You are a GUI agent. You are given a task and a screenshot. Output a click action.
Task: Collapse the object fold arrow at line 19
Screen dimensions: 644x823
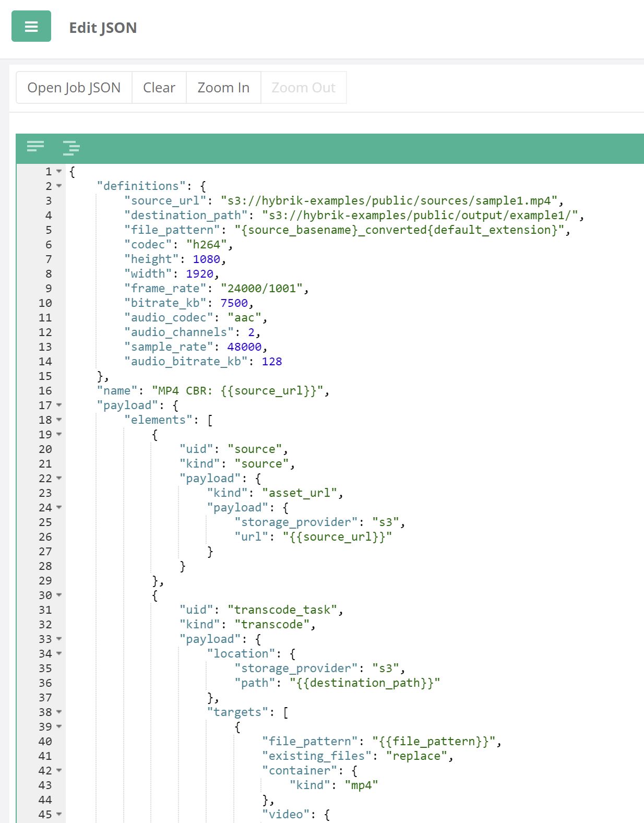click(59, 435)
